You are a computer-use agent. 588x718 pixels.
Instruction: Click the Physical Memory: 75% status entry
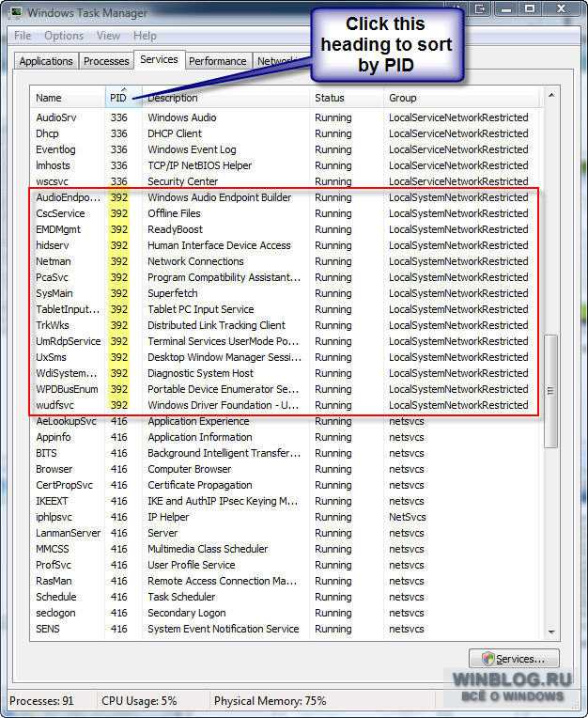click(270, 701)
